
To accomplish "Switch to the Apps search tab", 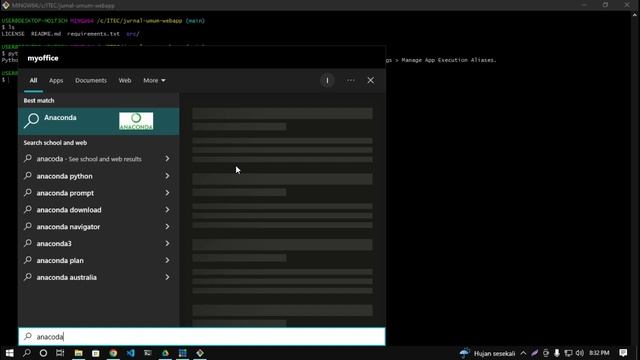I will (56, 80).
